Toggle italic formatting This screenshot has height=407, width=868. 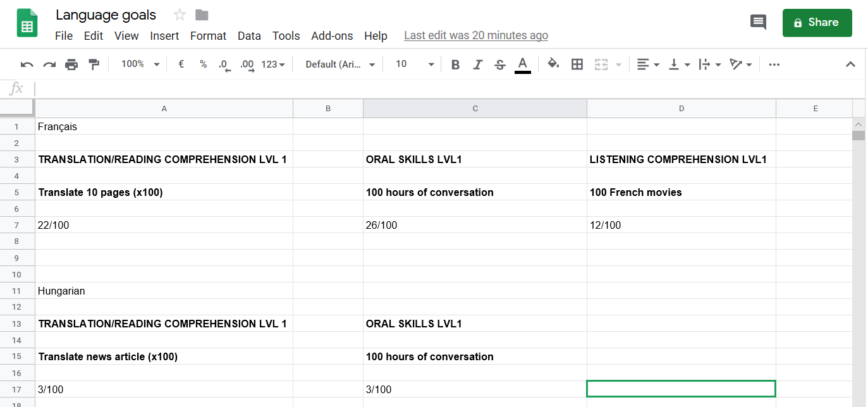478,64
